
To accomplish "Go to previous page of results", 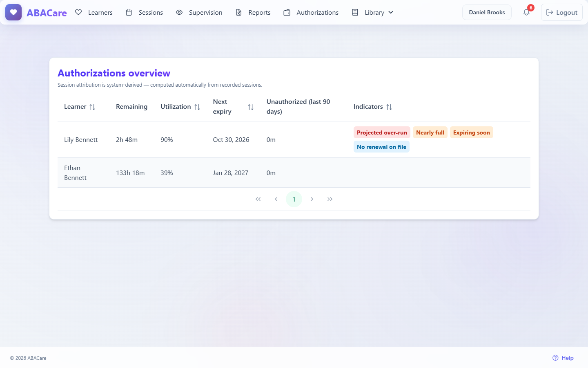I will click(276, 199).
